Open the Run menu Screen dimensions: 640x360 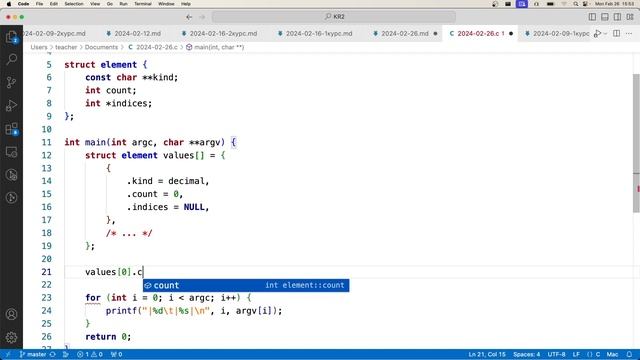tap(123, 4)
